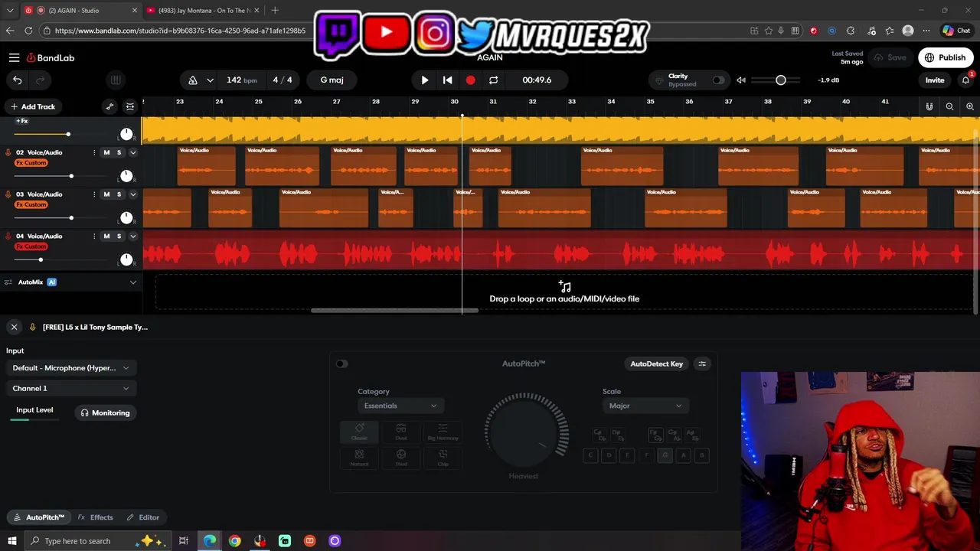The width and height of the screenshot is (980, 551).
Task: Open more options for track 02
Action: tap(94, 152)
